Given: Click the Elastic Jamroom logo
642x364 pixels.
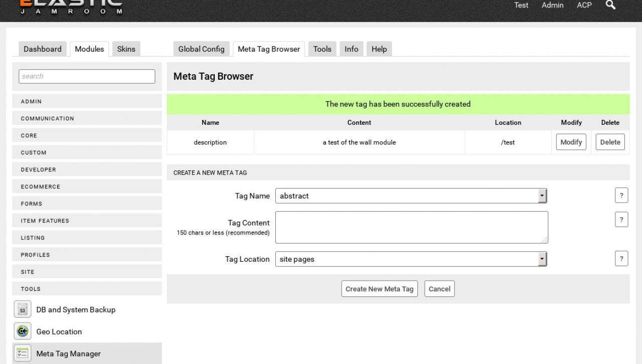Looking at the screenshot, I should (x=71, y=6).
